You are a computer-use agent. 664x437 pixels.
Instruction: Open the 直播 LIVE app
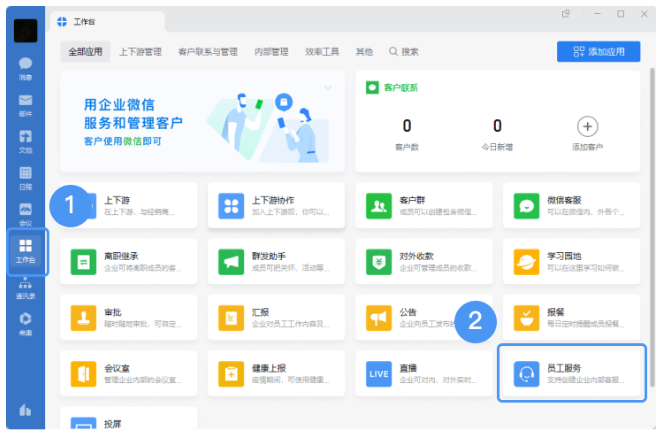coord(379,373)
